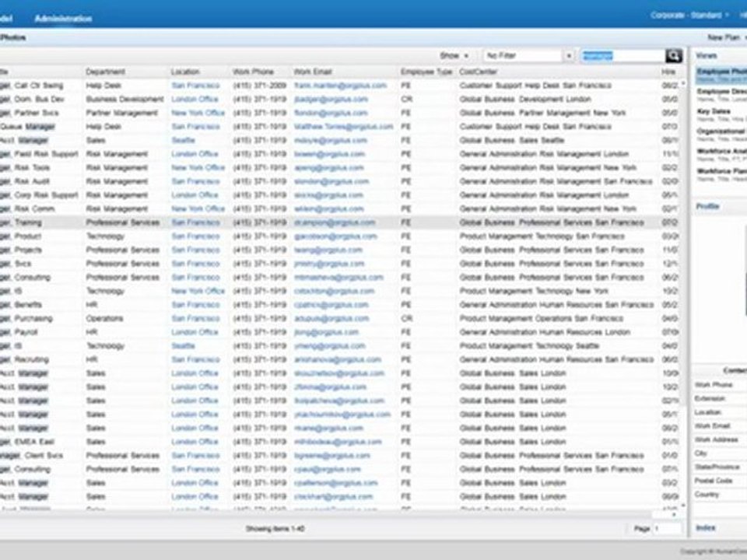Select the 'Corp Risk Support' title cell

click(x=39, y=195)
